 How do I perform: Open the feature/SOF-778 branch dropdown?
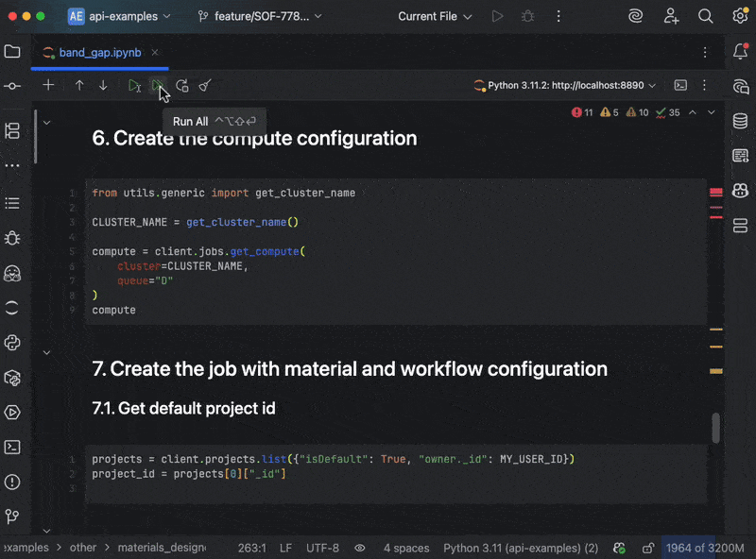pyautogui.click(x=261, y=16)
